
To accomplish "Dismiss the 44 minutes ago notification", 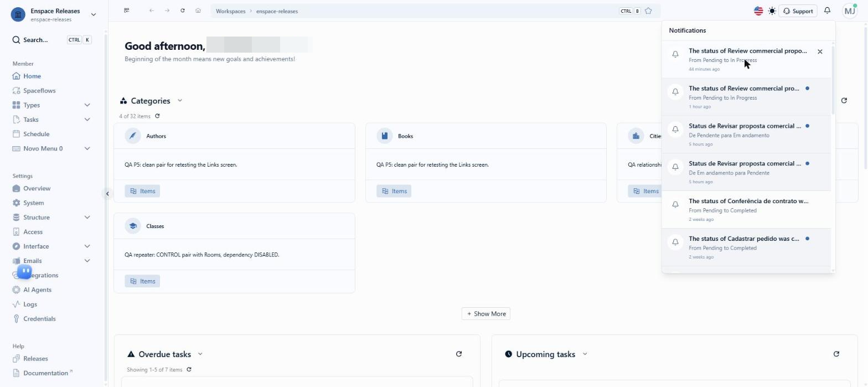I will click(x=820, y=51).
